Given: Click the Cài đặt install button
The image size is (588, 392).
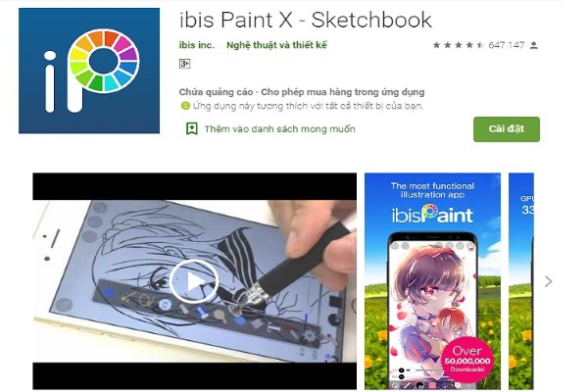Looking at the screenshot, I should click(x=507, y=129).
